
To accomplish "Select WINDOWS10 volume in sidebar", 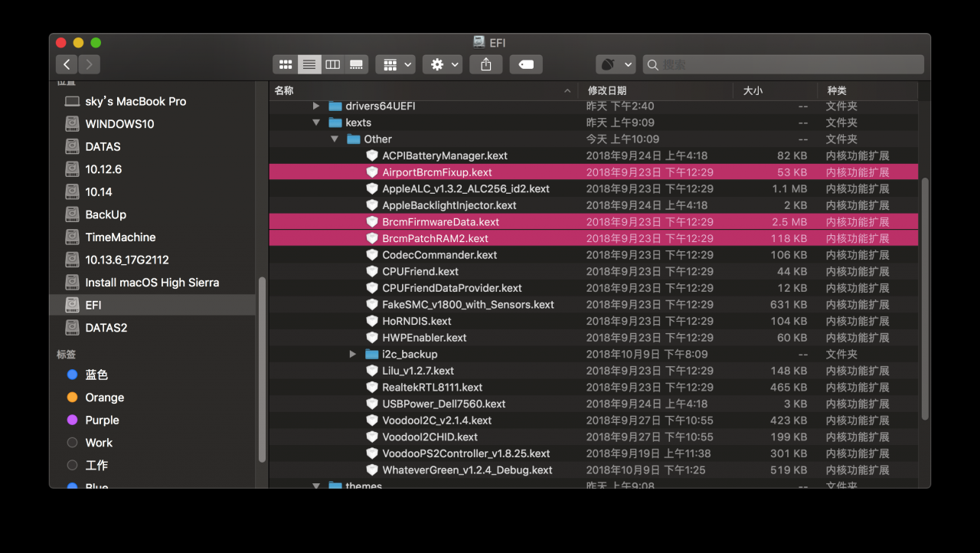I will point(119,124).
